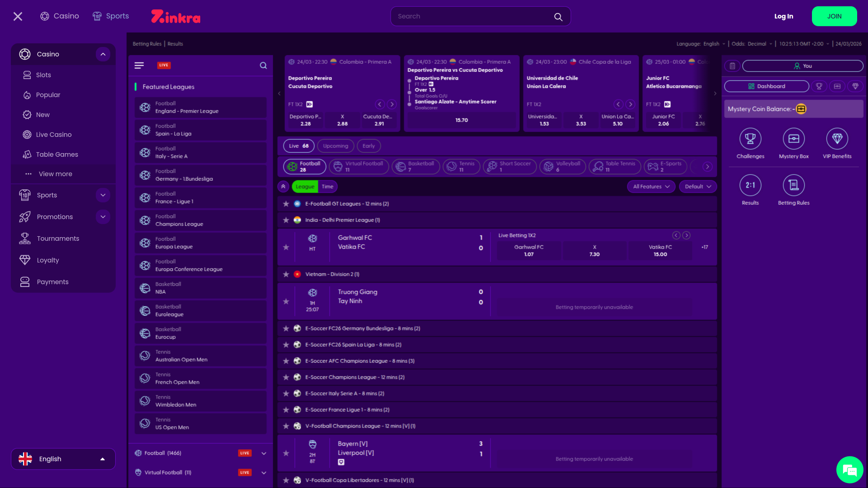Image resolution: width=868 pixels, height=488 pixels.
Task: Expand the Sports sidebar section
Action: [103, 195]
